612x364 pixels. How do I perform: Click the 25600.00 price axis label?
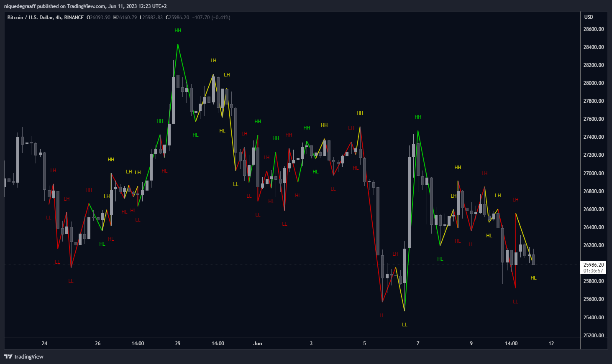click(594, 299)
